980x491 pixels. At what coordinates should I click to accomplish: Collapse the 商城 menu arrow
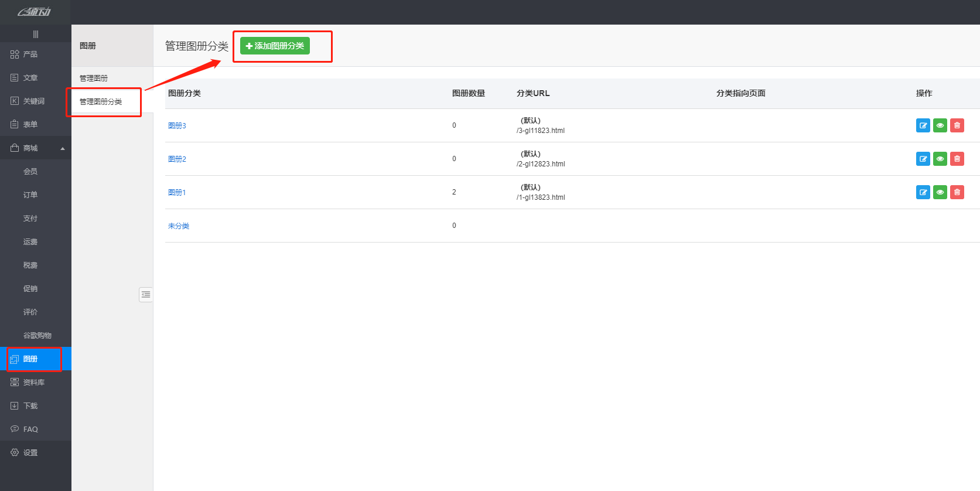click(x=63, y=148)
